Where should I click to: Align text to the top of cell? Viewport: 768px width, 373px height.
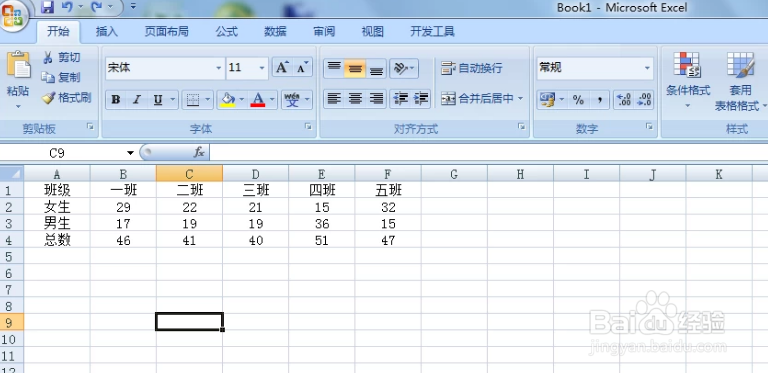pyautogui.click(x=334, y=68)
